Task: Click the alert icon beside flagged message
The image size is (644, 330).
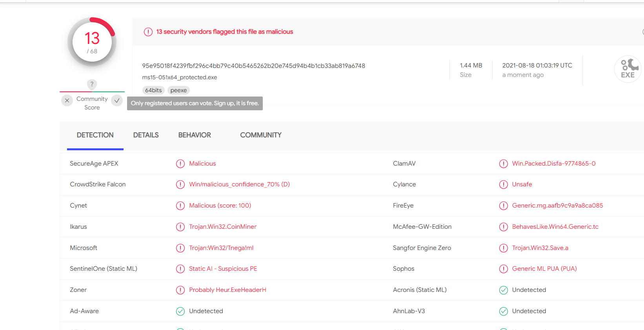Action: pyautogui.click(x=148, y=32)
